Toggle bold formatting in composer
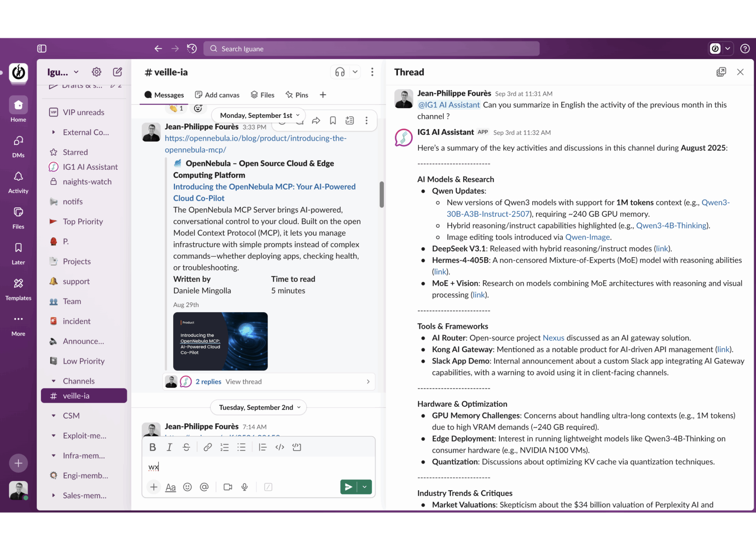756x550 pixels. click(x=152, y=447)
